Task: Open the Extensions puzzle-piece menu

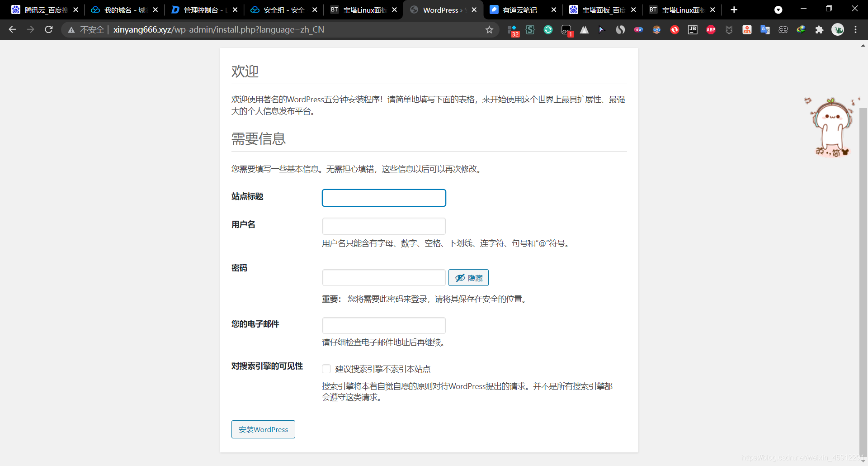Action: point(819,30)
